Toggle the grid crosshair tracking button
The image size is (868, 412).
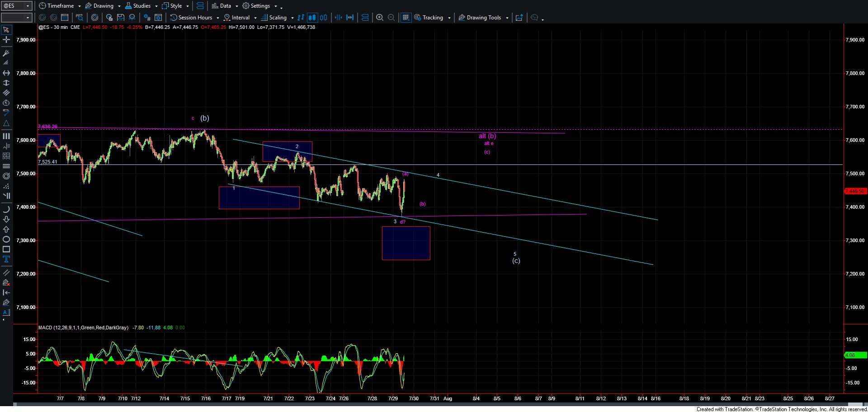406,18
